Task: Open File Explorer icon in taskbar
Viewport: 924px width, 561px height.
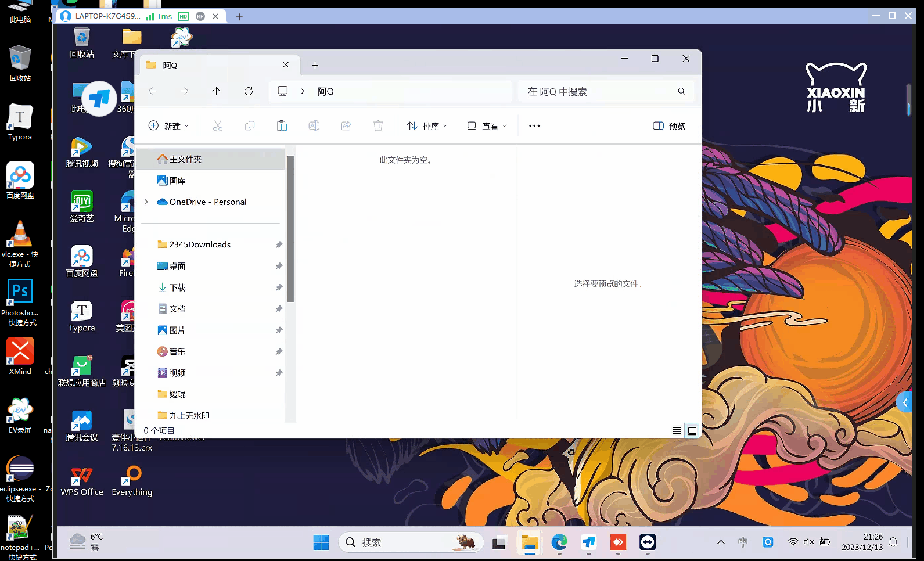Action: tap(530, 542)
